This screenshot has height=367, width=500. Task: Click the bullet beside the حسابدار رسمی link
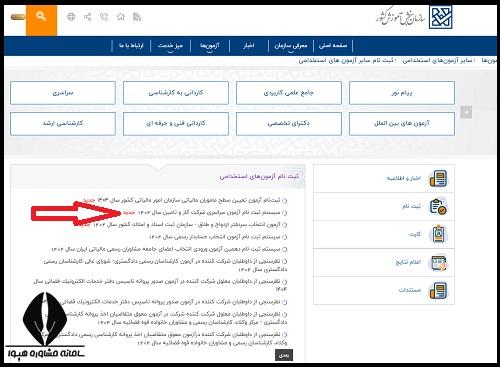284,237
